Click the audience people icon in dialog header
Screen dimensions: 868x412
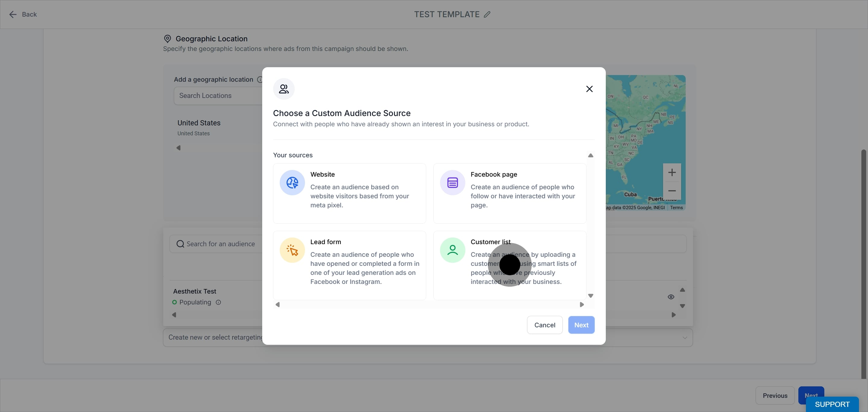(284, 89)
